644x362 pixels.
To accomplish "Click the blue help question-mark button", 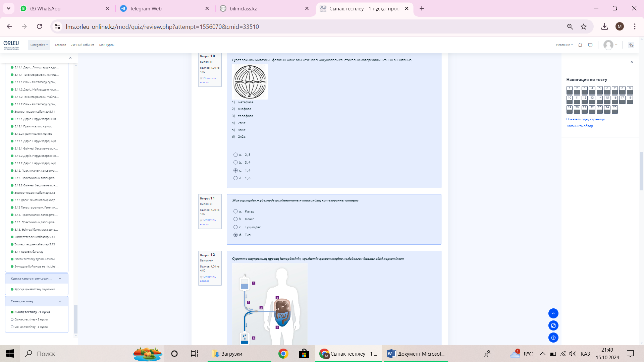I will point(553,338).
